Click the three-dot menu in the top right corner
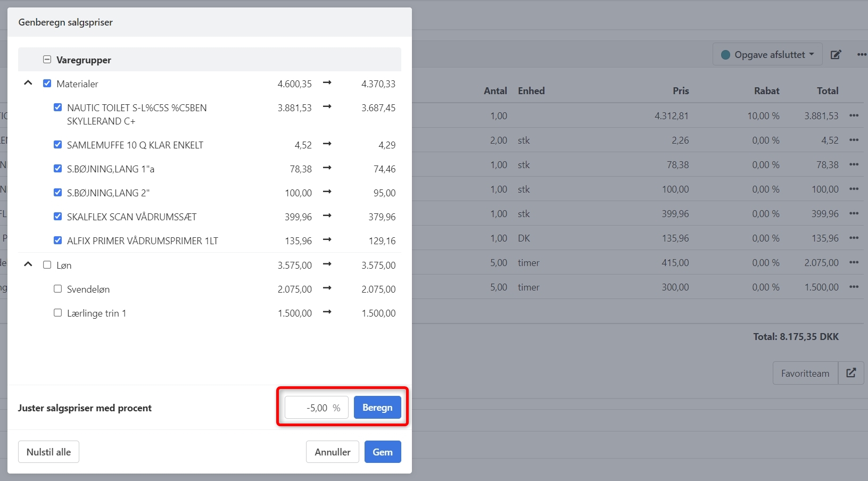Screen dimensions: 868x481 pos(862,55)
